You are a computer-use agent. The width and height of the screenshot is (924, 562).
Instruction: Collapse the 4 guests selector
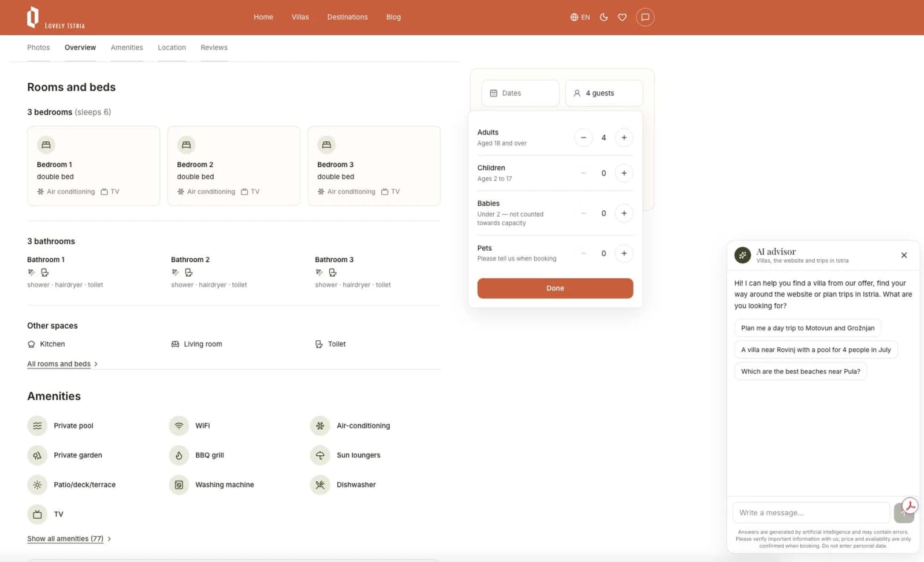pyautogui.click(x=603, y=93)
